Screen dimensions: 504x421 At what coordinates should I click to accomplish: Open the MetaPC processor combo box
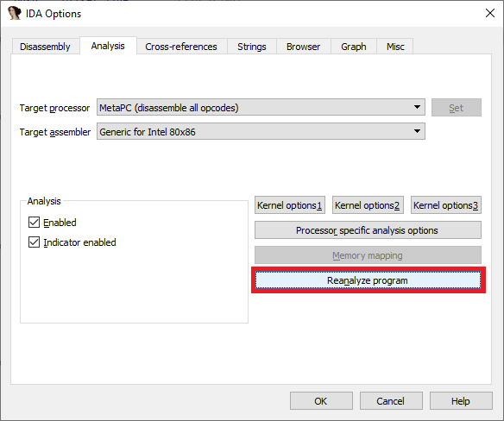pyautogui.click(x=261, y=107)
